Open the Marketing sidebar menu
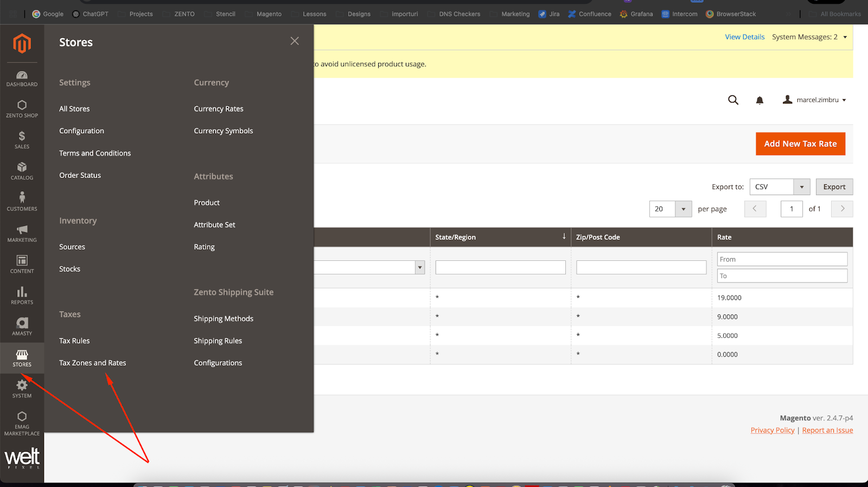 pos(22,234)
